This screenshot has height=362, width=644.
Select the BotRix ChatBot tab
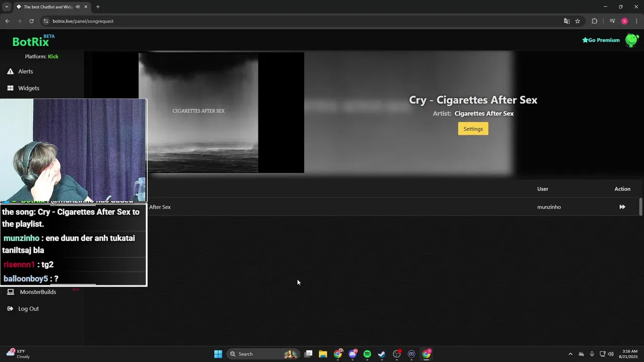click(52, 7)
